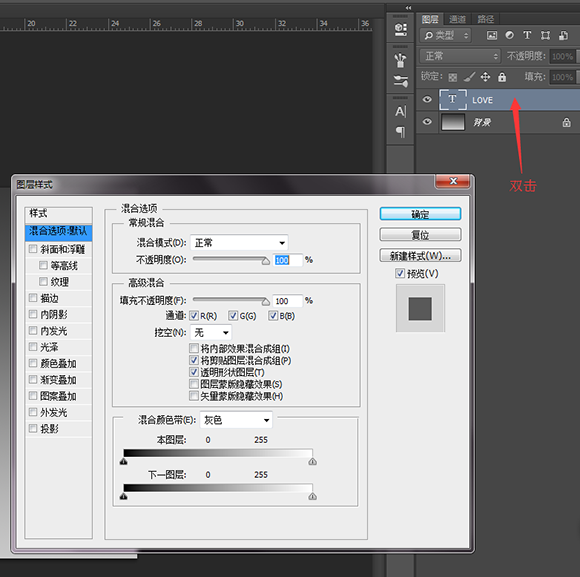Select 混合选项:默认 in styles list
580x577 pixels.
tap(58, 232)
